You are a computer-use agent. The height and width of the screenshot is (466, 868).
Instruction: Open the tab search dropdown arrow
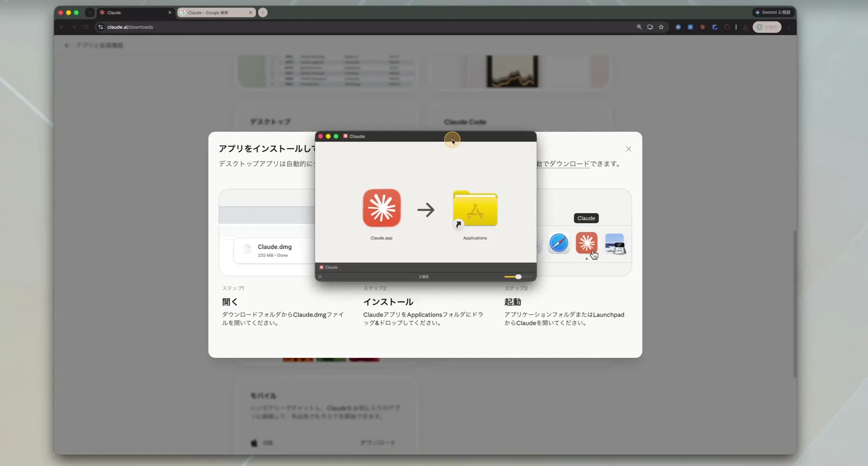point(90,13)
